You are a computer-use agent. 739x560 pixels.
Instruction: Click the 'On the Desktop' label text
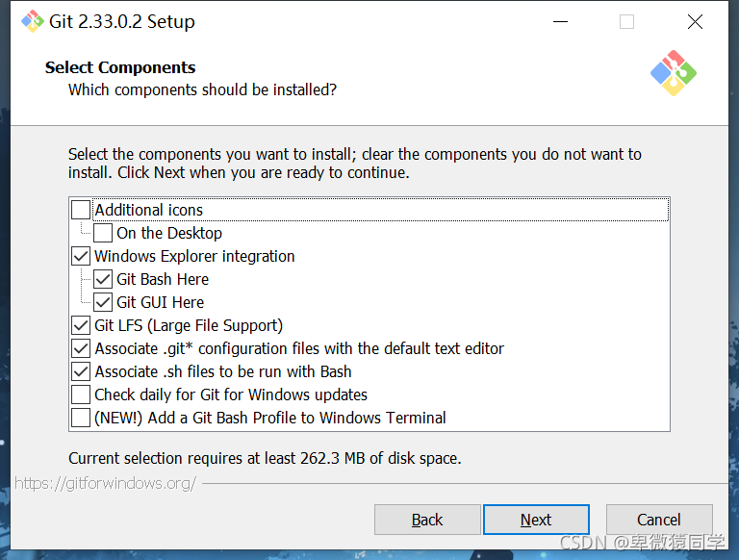pos(169,233)
